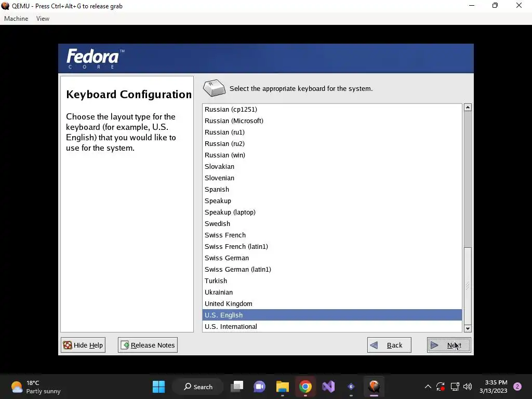Select Russian (Microsoft) keyboard layout

point(332,121)
